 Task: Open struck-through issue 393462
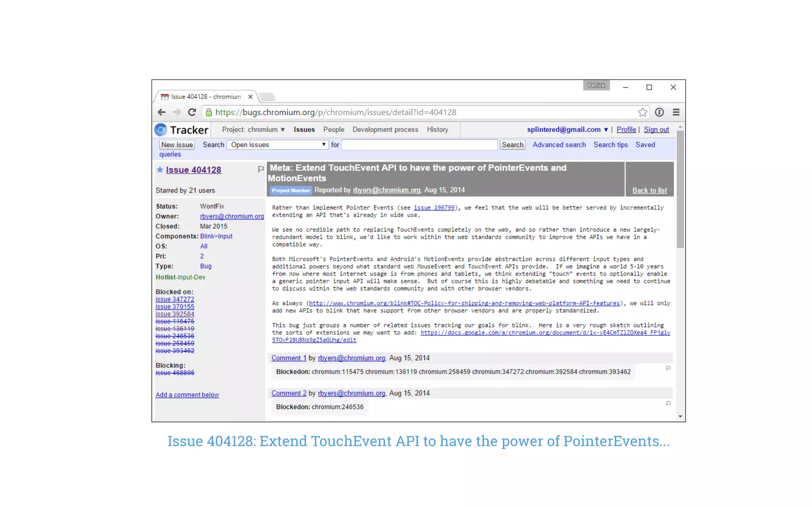175,351
